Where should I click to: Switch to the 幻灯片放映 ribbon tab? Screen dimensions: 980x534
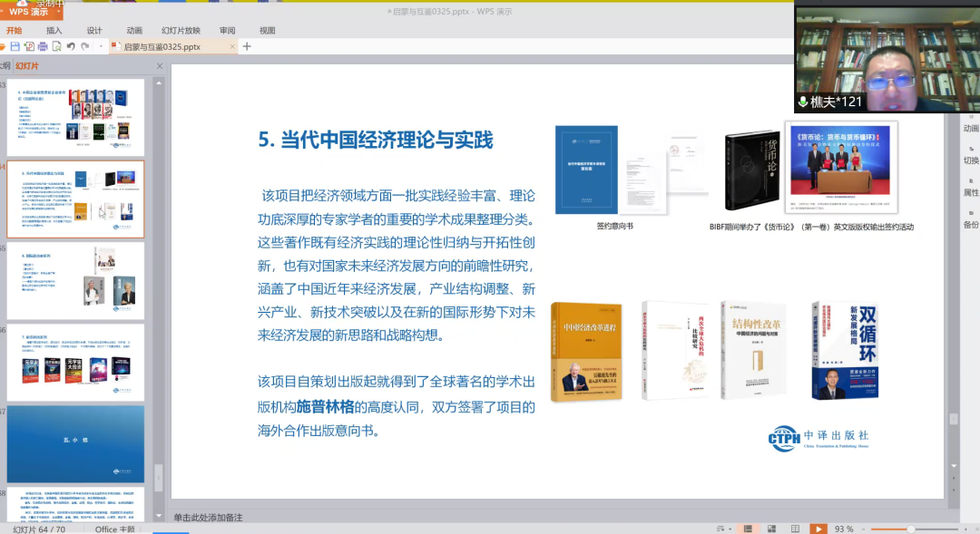(x=181, y=30)
